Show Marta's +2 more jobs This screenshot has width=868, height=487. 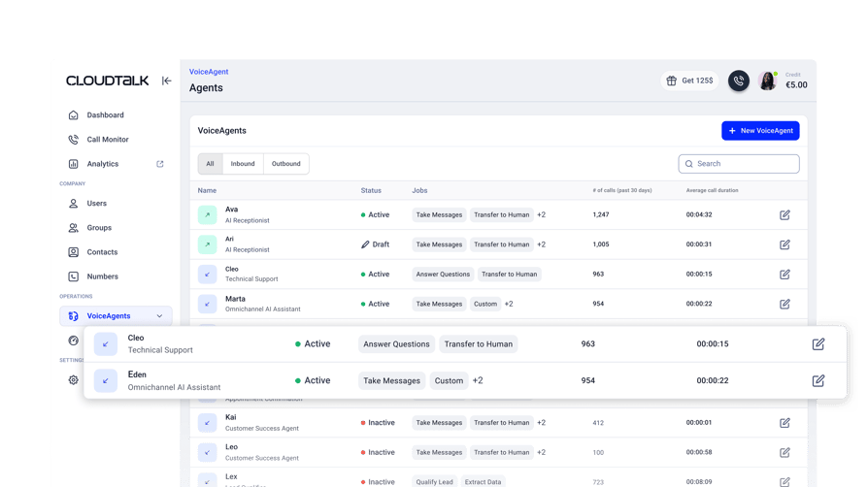[508, 304]
